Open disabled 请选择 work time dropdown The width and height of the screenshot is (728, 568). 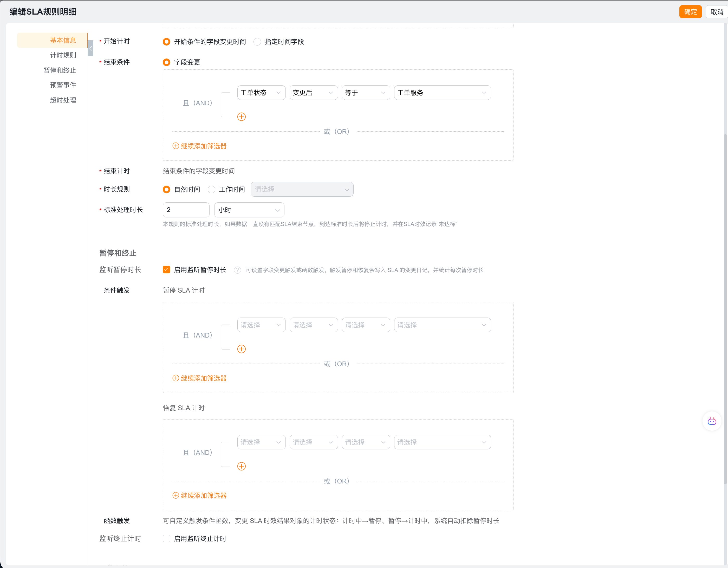tap(302, 189)
